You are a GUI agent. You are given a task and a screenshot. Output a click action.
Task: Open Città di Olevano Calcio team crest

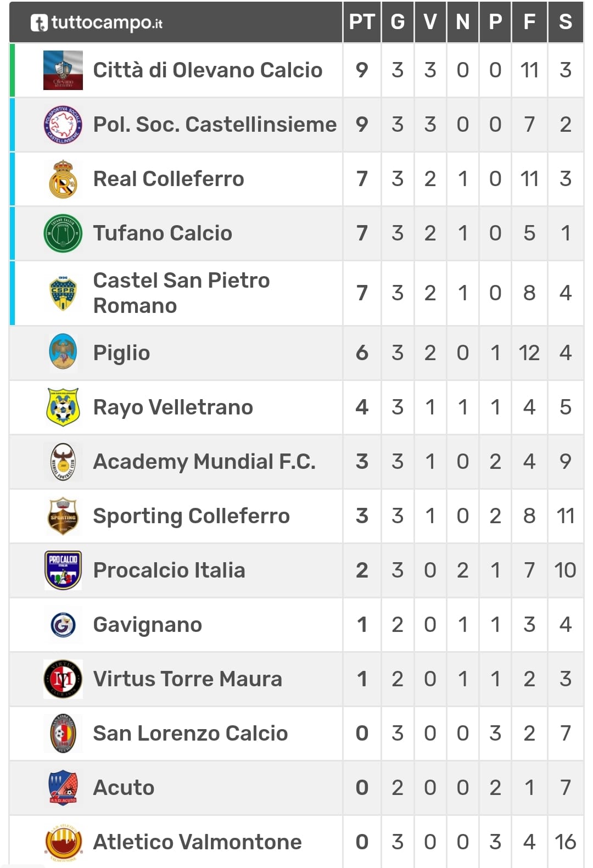[63, 70]
